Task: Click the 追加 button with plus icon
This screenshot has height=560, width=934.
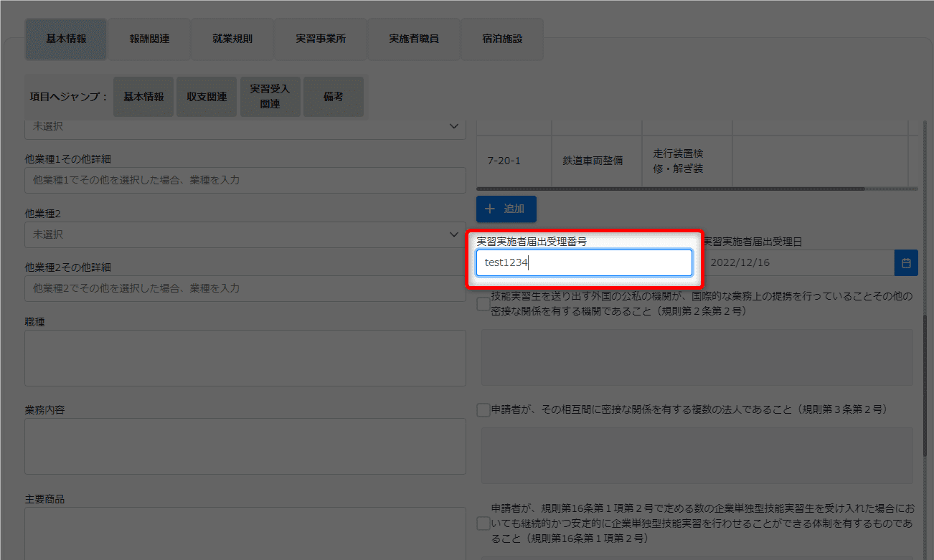Action: 506,209
